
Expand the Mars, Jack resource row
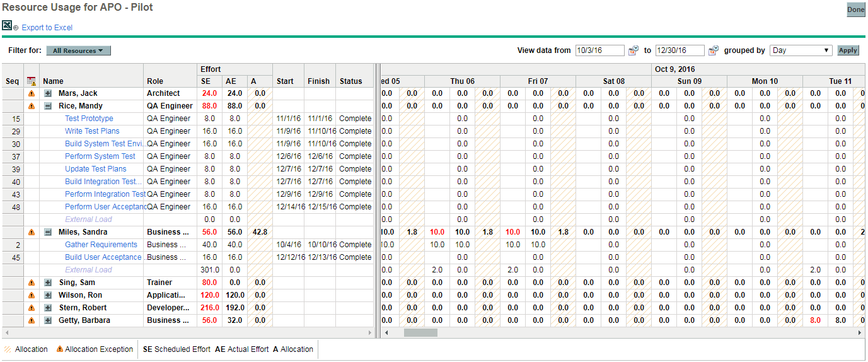click(x=48, y=93)
